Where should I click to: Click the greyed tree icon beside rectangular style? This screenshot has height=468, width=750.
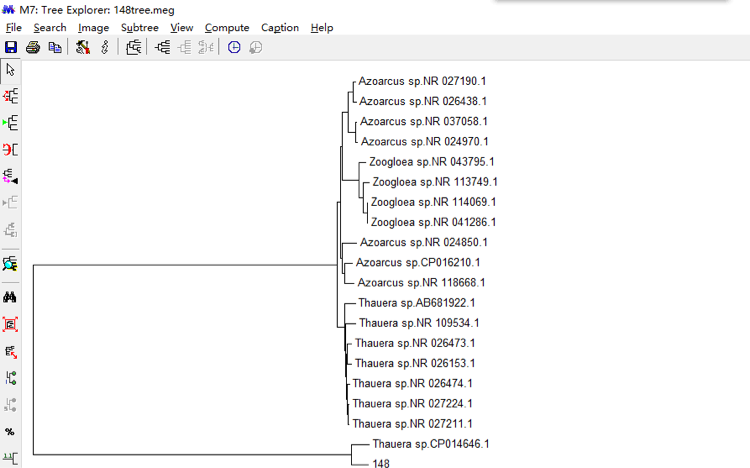184,47
